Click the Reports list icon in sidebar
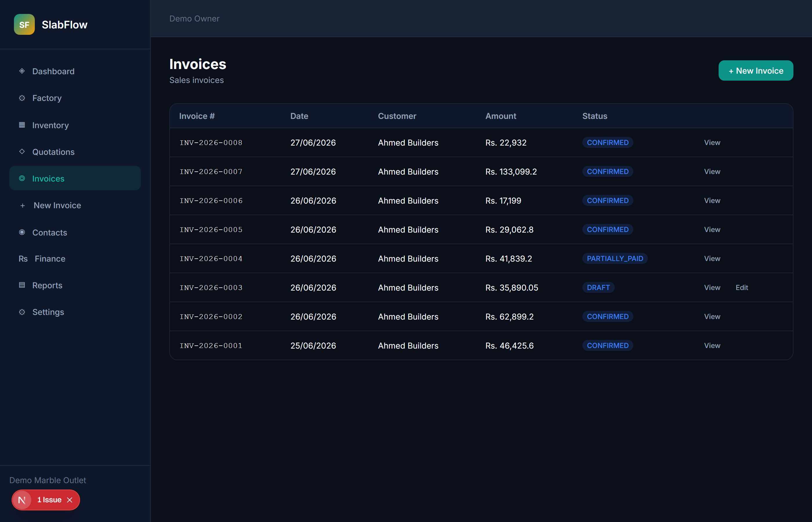This screenshot has width=812, height=522. click(22, 285)
